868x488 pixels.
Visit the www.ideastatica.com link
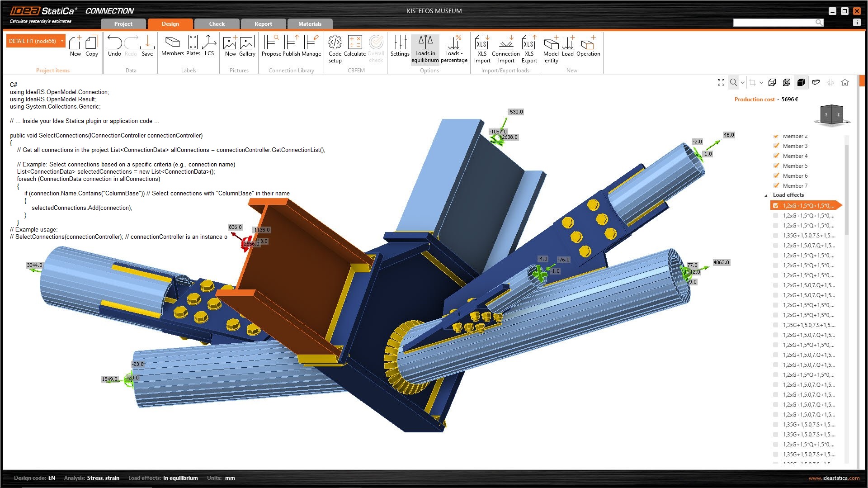(x=834, y=478)
